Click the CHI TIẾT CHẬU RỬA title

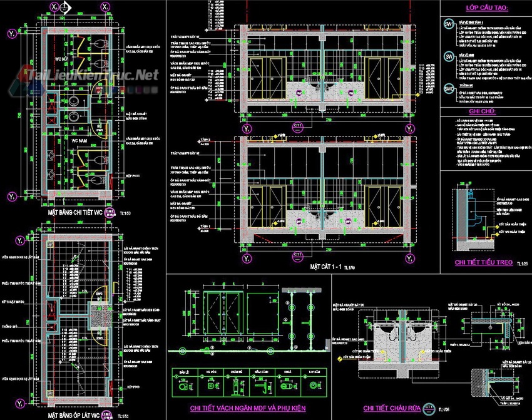pos(391,409)
